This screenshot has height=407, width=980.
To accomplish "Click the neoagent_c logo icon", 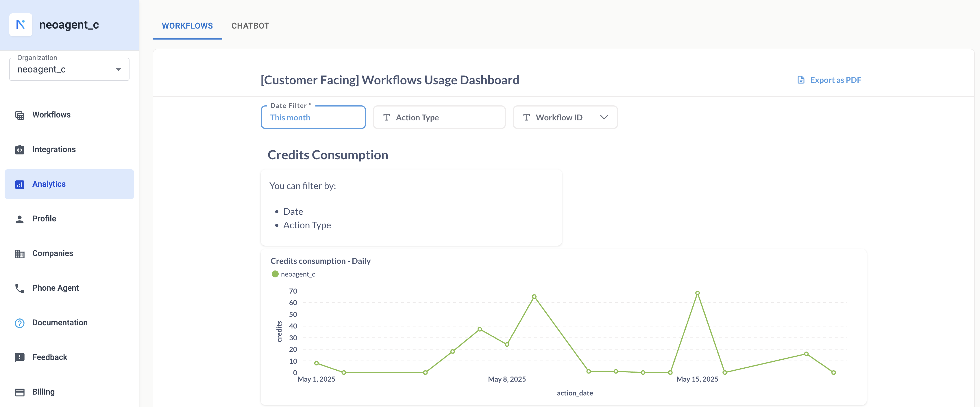I will click(x=21, y=25).
